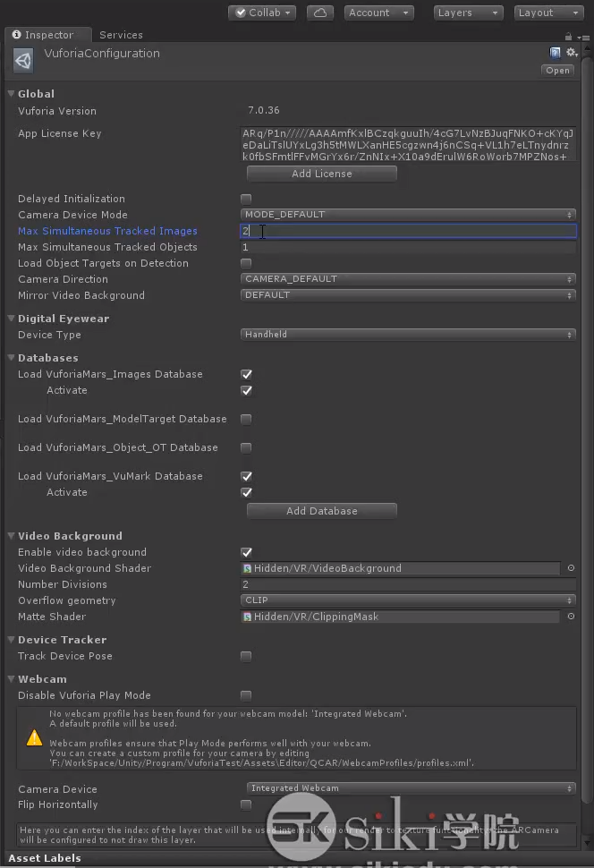
Task: Click the shader icon in ClippingMask field
Action: 248,617
